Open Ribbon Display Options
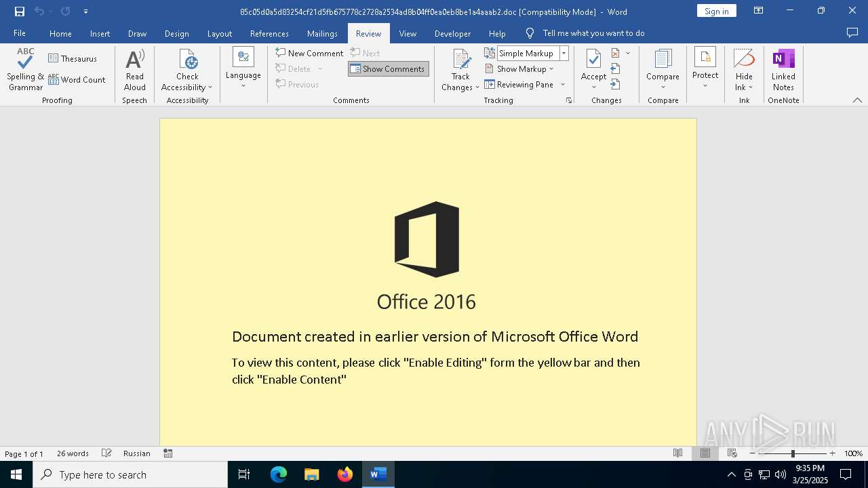Image resolution: width=868 pixels, height=488 pixels. 759,11
